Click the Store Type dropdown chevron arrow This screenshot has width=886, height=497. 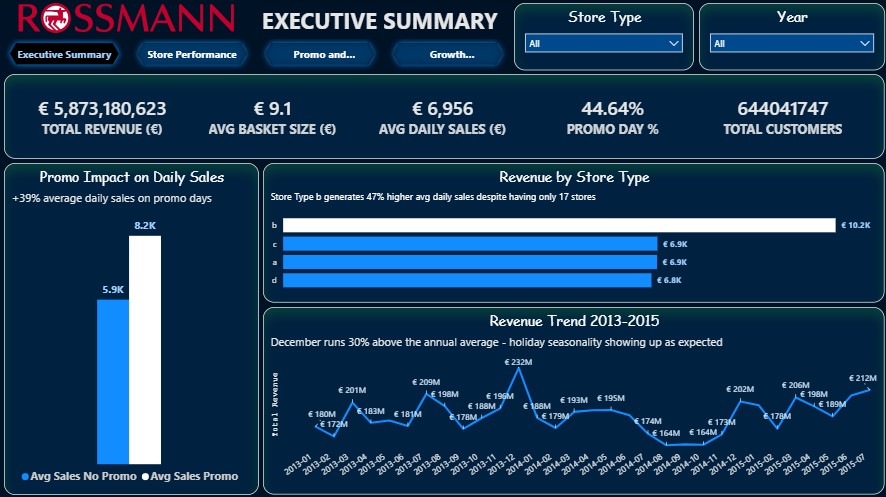pyautogui.click(x=674, y=43)
